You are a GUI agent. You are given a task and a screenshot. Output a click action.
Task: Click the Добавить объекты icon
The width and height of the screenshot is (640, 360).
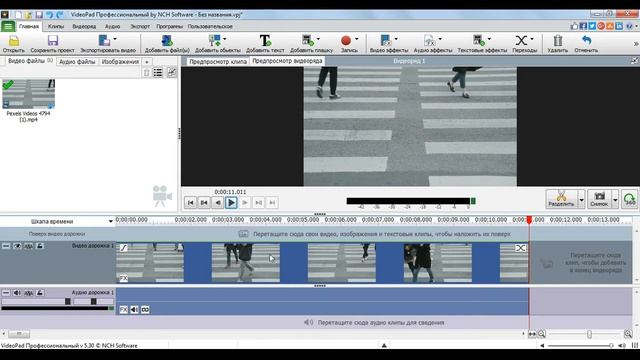click(214, 40)
